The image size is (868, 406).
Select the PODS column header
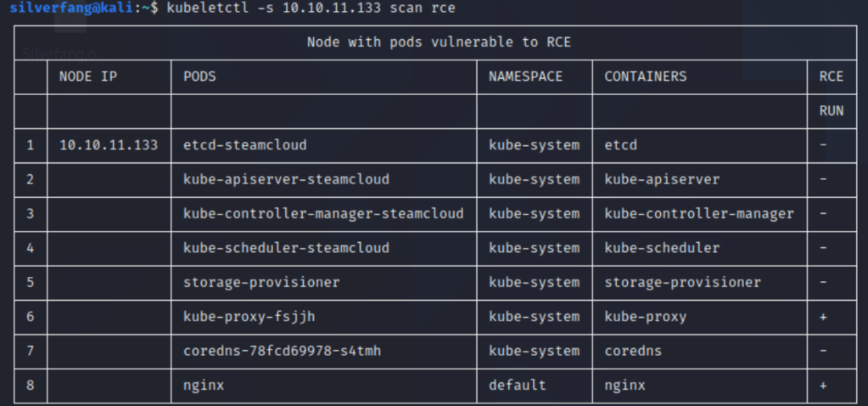(199, 76)
